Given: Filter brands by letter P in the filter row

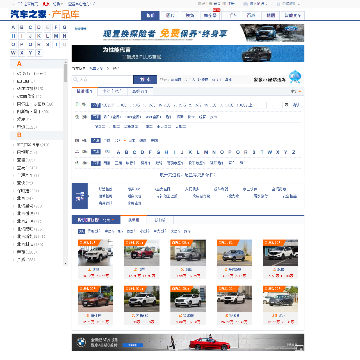Looking at the screenshot, I should [230, 152].
